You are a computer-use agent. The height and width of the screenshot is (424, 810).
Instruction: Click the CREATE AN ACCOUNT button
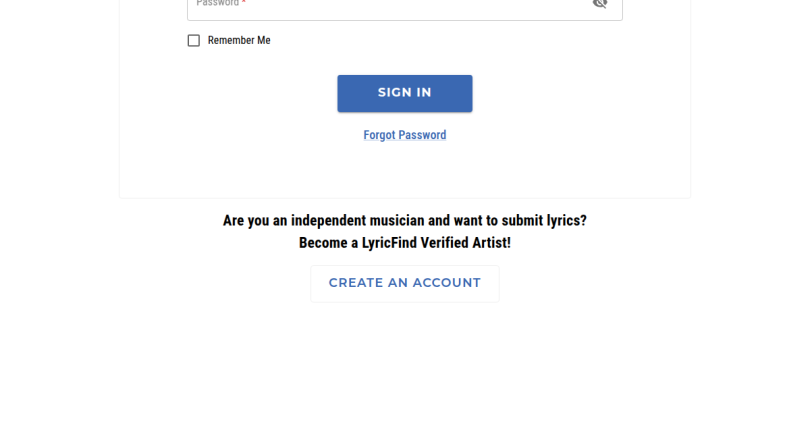[405, 283]
